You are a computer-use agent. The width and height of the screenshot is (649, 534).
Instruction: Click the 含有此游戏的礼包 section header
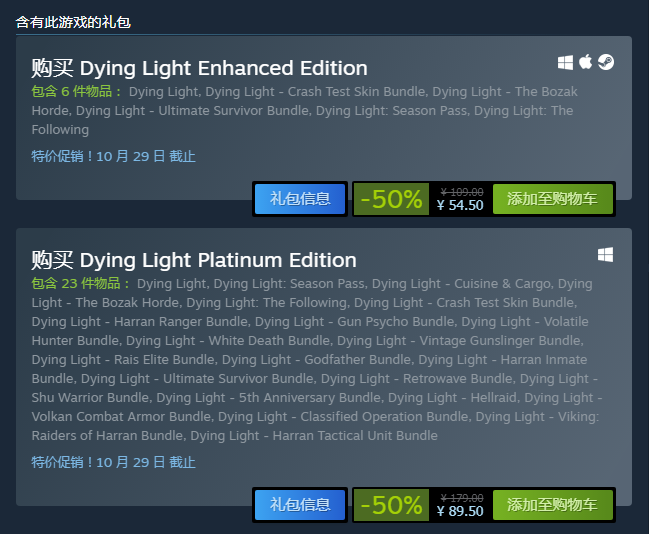[73, 22]
